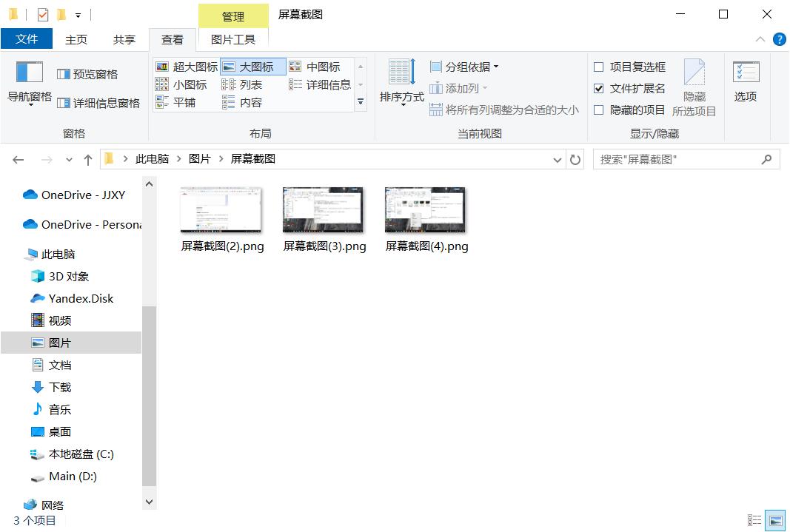Open the 图片工具 管理 tab
This screenshot has width=790, height=532.
pos(233,16)
